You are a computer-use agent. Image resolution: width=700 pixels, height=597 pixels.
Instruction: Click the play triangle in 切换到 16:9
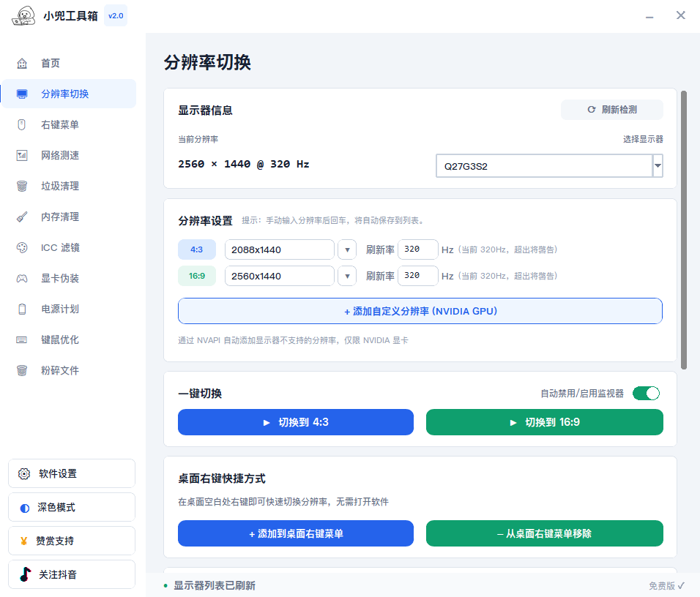[513, 423]
